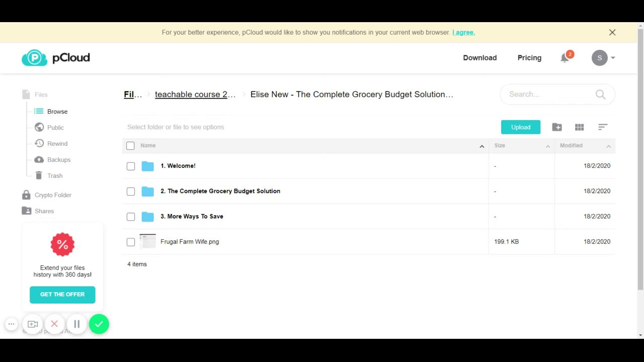Click the Files page icon in sidebar
Viewport: 644px width, 362px height.
tap(26, 95)
